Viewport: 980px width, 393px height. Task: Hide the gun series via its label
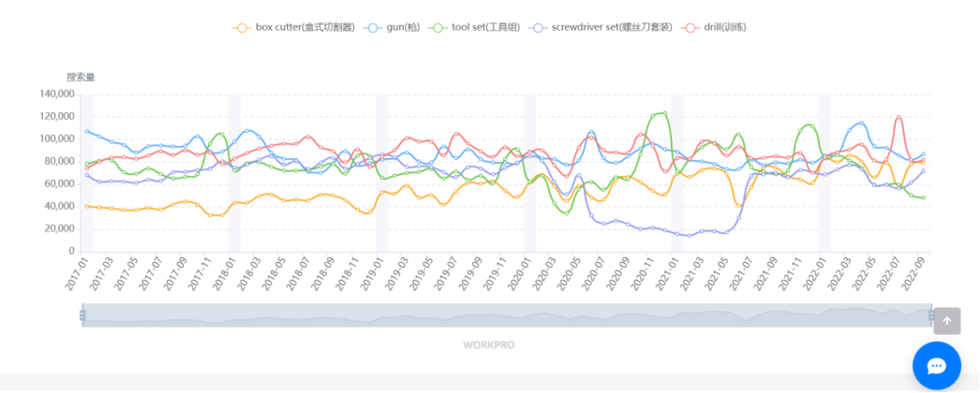point(402,27)
